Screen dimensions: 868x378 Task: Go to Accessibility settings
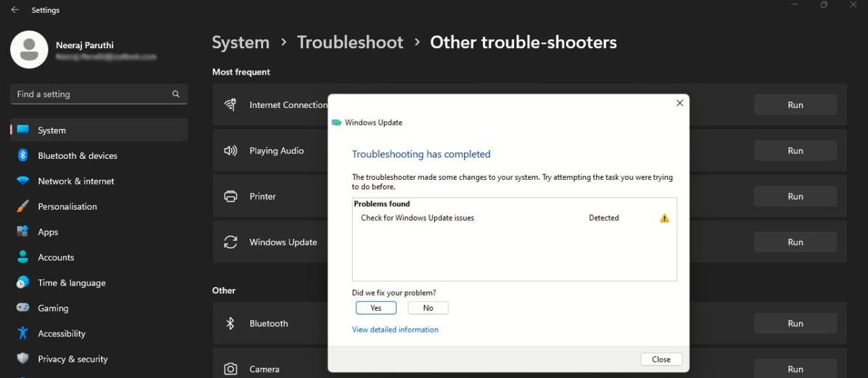[99, 333]
